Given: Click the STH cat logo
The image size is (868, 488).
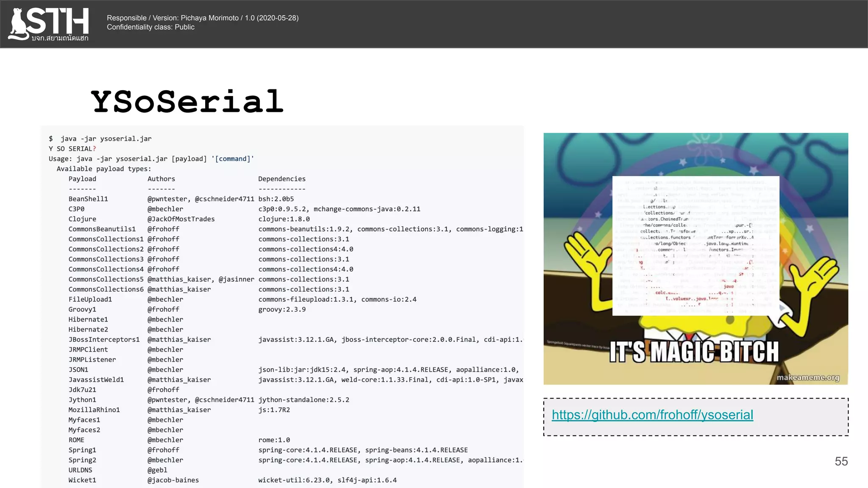Looking at the screenshot, I should (x=48, y=24).
